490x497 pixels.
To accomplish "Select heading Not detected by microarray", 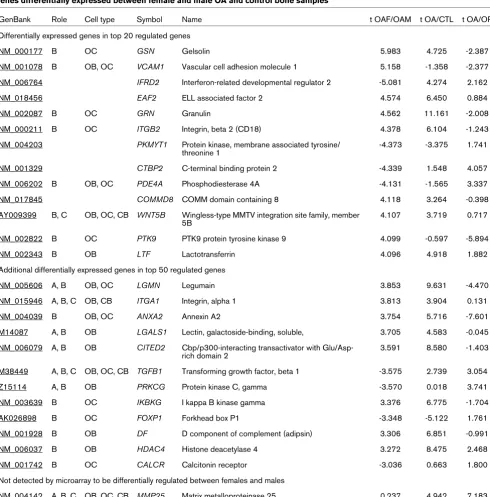I will (x=142, y=481).
